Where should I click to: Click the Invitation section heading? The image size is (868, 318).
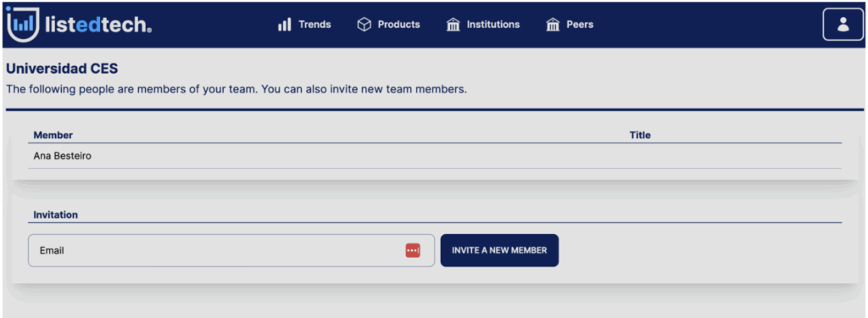point(55,215)
